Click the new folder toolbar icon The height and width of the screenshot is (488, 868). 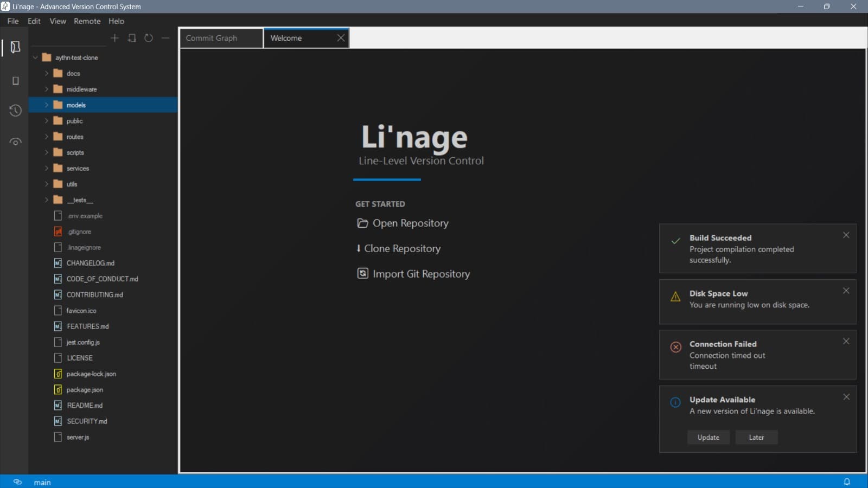(132, 38)
